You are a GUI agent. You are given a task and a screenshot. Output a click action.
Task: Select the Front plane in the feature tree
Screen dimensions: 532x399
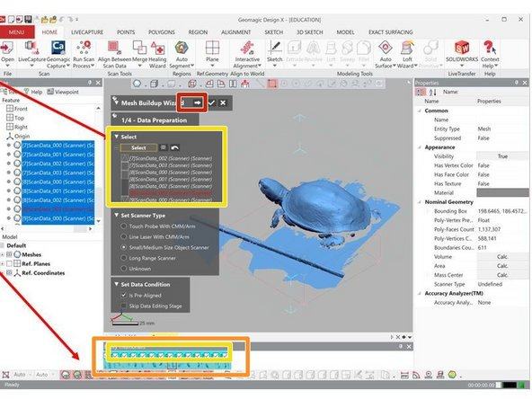point(17,109)
